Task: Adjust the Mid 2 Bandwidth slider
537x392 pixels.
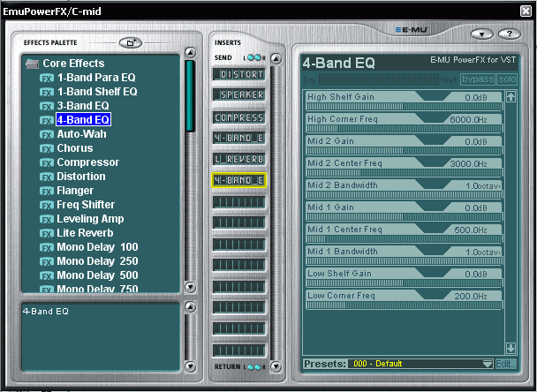Action: pos(405,195)
